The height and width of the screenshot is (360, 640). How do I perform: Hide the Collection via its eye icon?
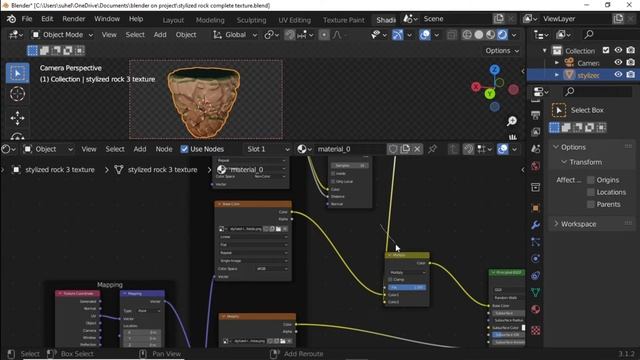click(618, 51)
